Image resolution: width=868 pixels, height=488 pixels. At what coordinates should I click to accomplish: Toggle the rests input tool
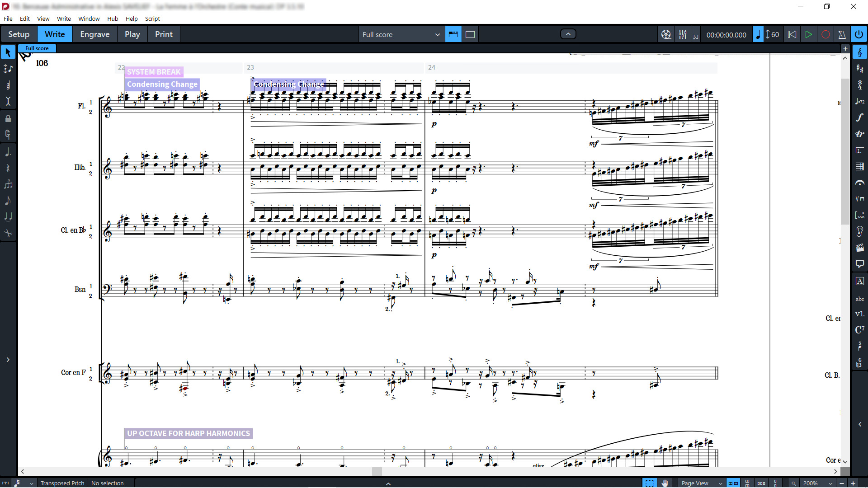(x=8, y=168)
